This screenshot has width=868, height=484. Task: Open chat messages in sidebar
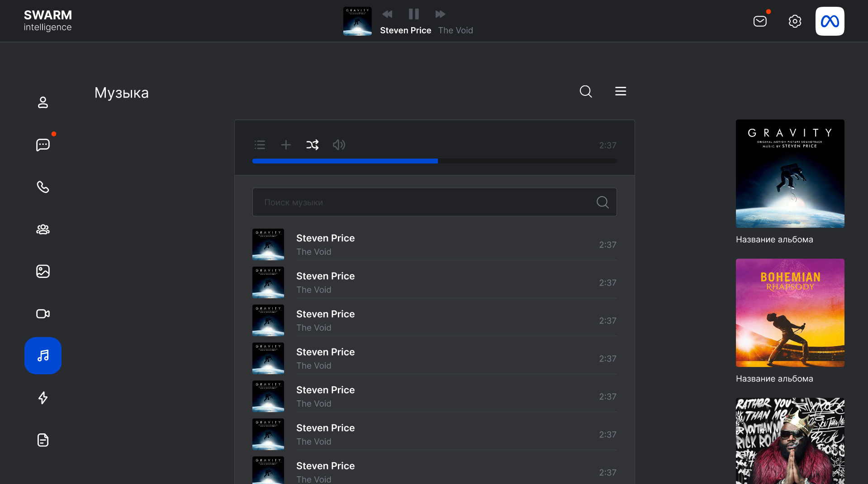click(x=43, y=145)
